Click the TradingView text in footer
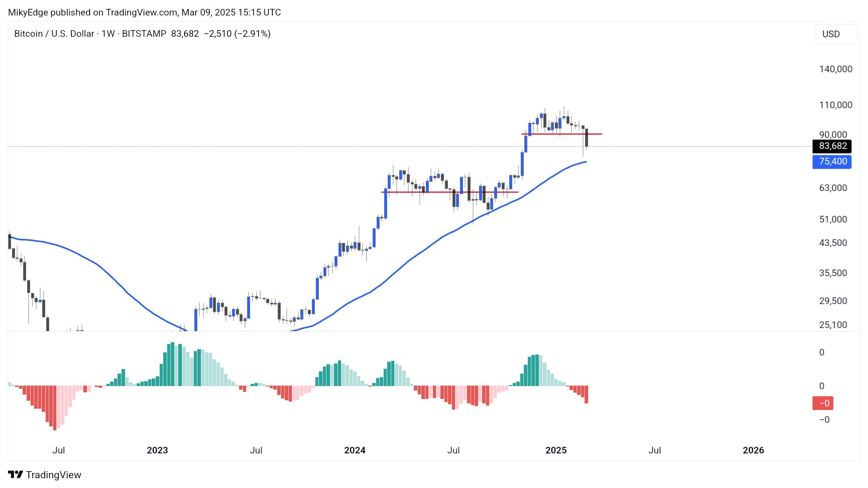 (x=54, y=475)
